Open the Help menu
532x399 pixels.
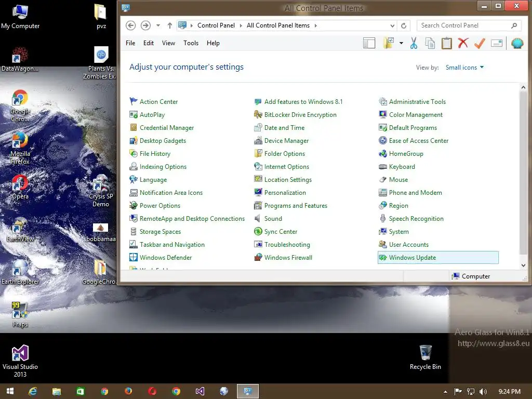click(213, 43)
